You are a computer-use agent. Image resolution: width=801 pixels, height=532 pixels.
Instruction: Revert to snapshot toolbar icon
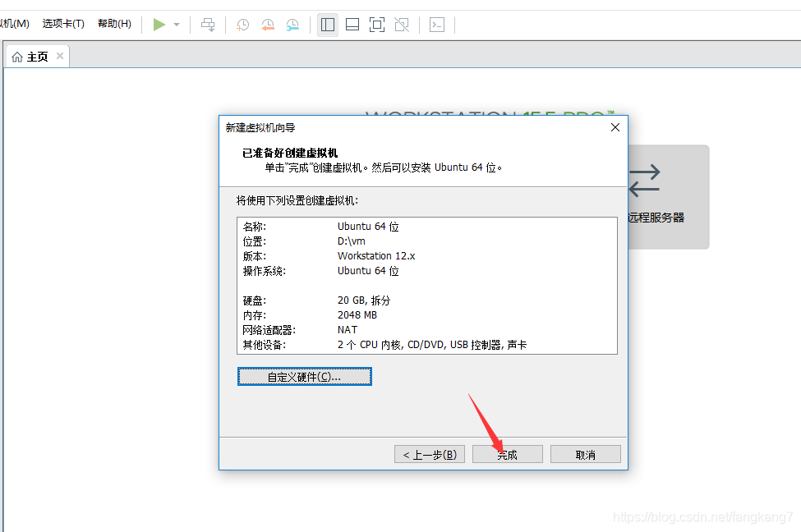[268, 25]
